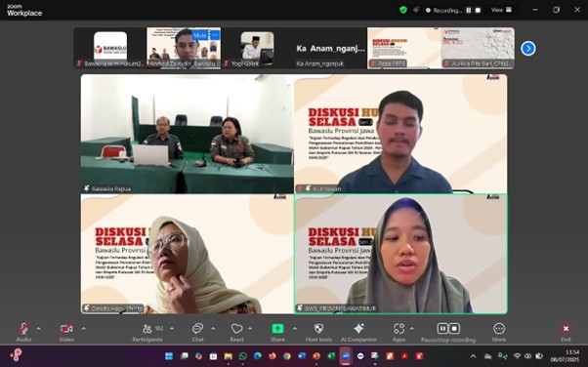Pause recording from top bar

click(x=469, y=10)
